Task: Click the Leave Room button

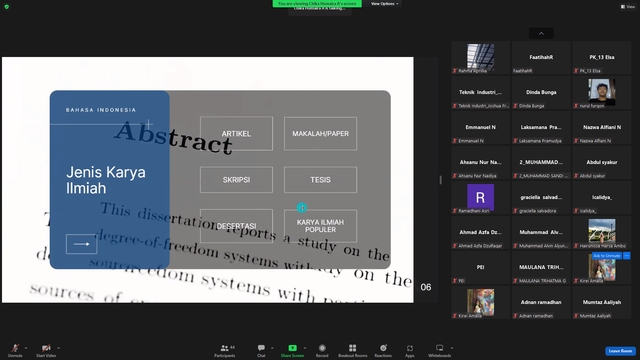Action: [x=620, y=351]
